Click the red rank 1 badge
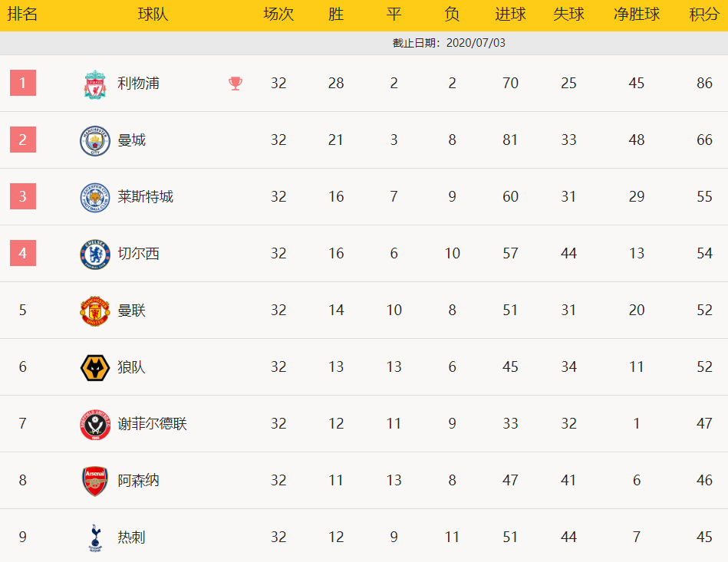Image resolution: width=728 pixels, height=562 pixels. [23, 83]
